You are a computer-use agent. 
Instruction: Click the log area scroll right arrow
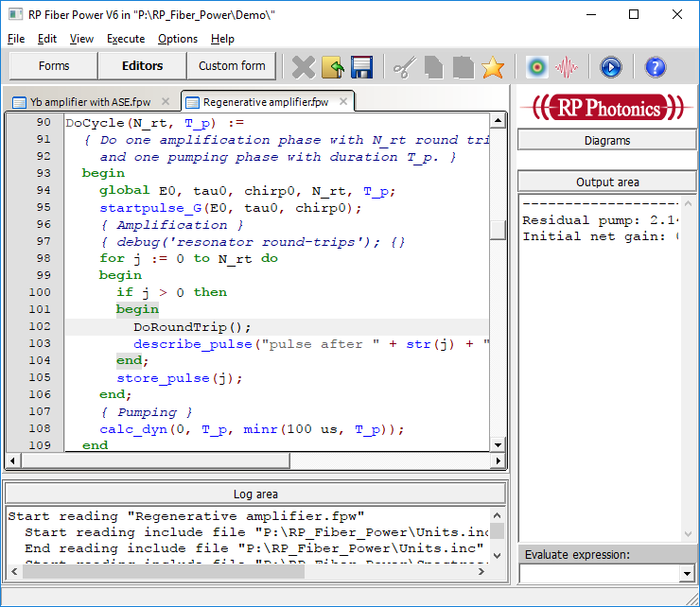point(481,571)
